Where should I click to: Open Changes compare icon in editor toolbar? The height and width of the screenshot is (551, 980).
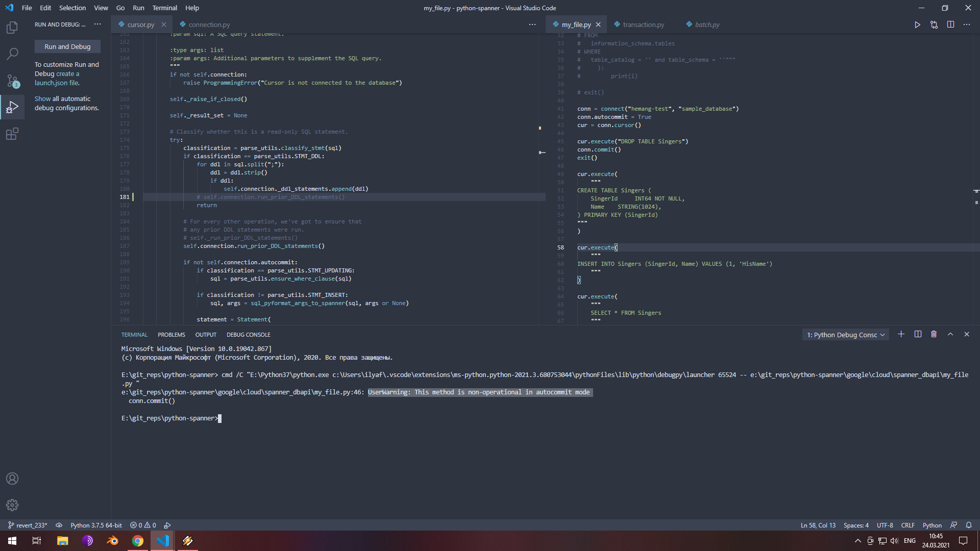click(x=934, y=24)
